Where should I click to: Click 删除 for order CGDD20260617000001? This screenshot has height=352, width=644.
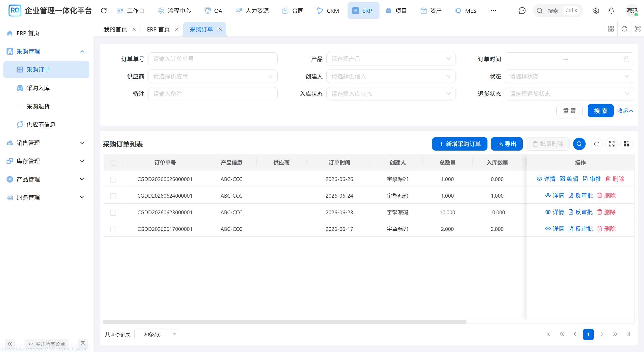[x=607, y=229]
